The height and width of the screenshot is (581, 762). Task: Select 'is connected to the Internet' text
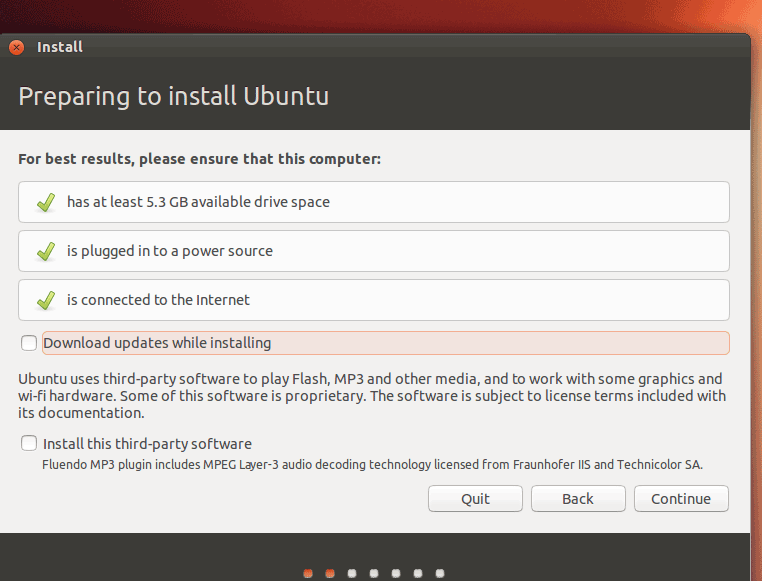coord(158,300)
